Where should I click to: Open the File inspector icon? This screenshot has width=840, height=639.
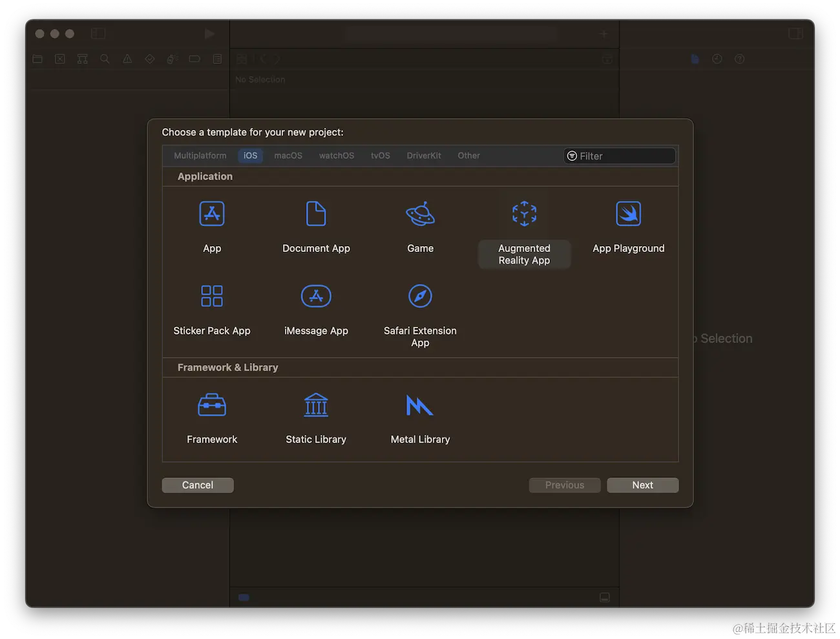click(x=695, y=59)
